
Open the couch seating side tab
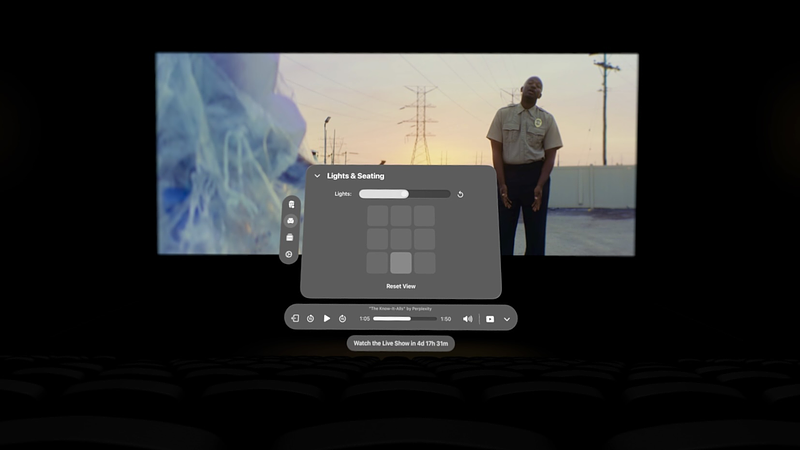[290, 221]
